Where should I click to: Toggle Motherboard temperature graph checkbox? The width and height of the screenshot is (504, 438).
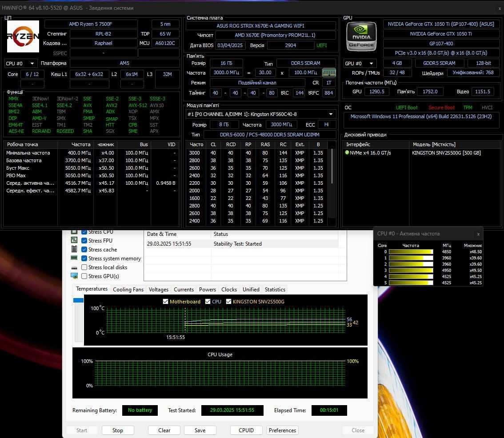point(165,302)
